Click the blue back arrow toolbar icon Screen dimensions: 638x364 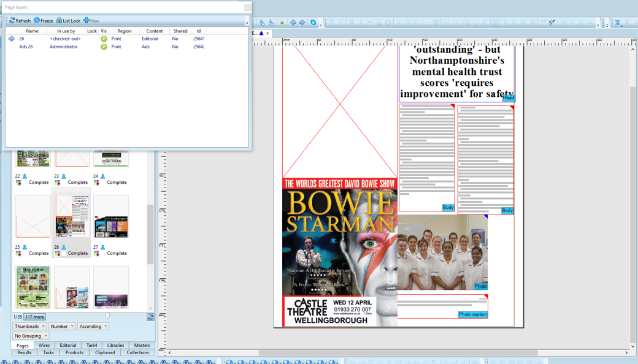tap(293, 22)
